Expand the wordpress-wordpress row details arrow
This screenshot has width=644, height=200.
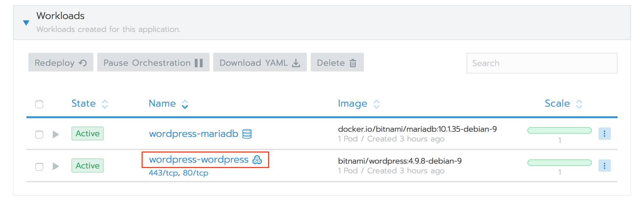[56, 166]
